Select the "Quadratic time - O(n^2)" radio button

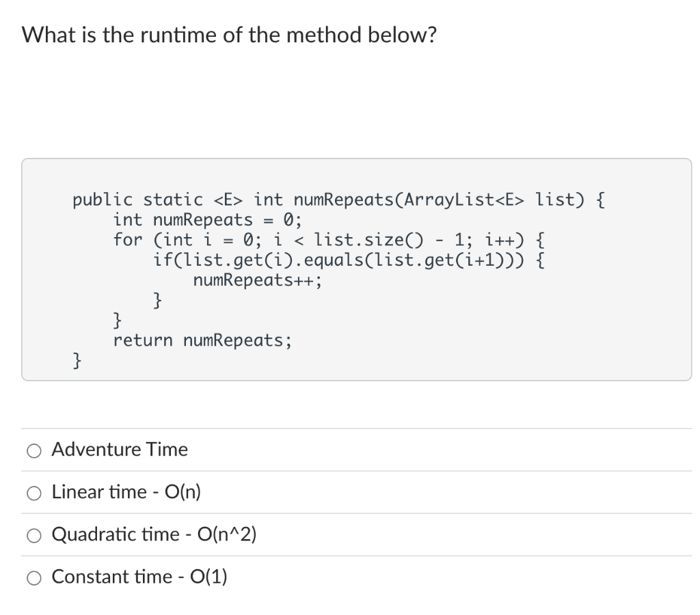(33, 535)
